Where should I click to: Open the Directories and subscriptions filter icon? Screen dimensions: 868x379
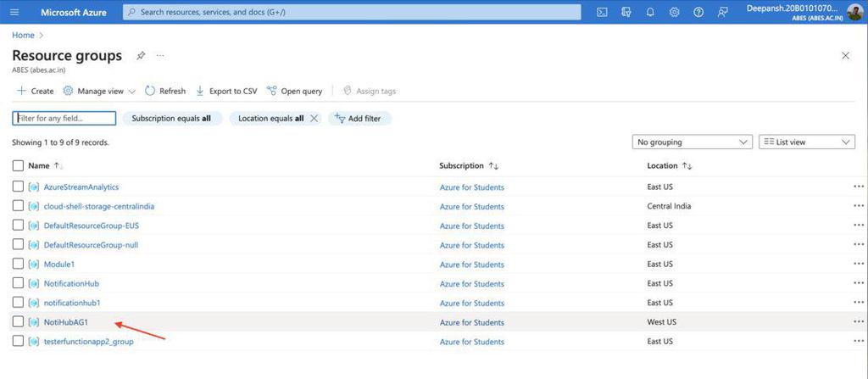pyautogui.click(x=626, y=12)
